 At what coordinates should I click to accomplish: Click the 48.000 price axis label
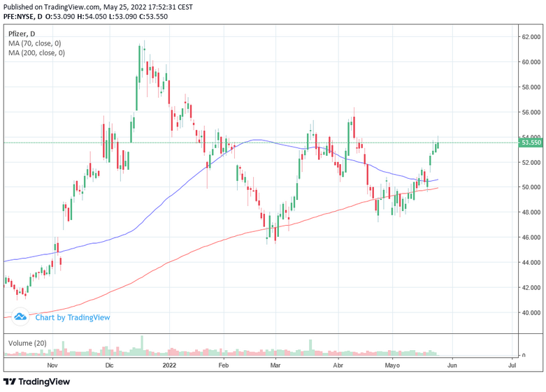pyautogui.click(x=531, y=212)
